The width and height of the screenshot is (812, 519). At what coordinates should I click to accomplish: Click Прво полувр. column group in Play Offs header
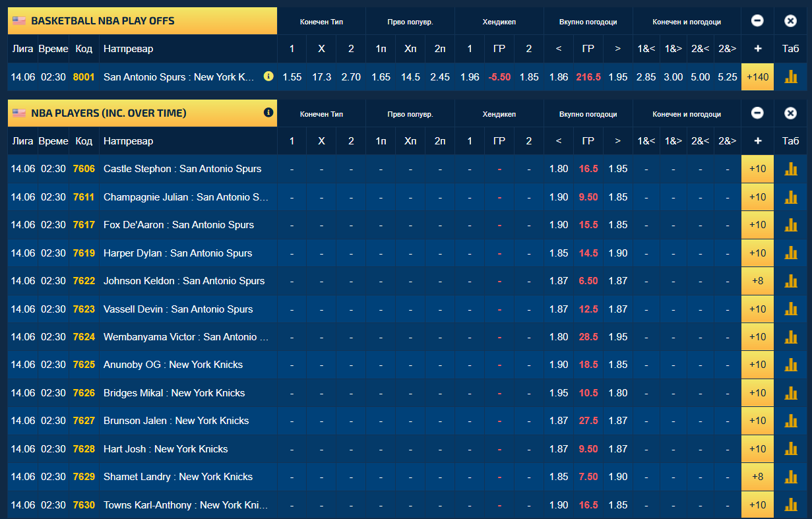click(410, 22)
